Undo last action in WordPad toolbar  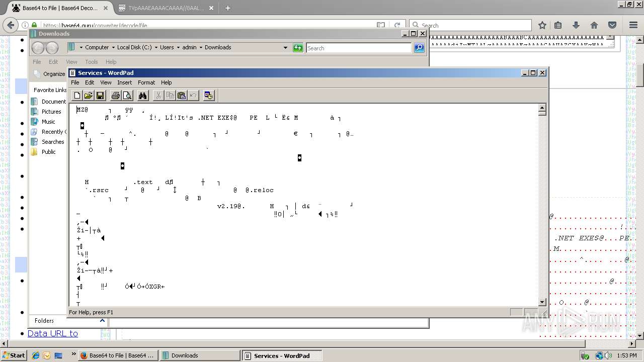tap(193, 95)
